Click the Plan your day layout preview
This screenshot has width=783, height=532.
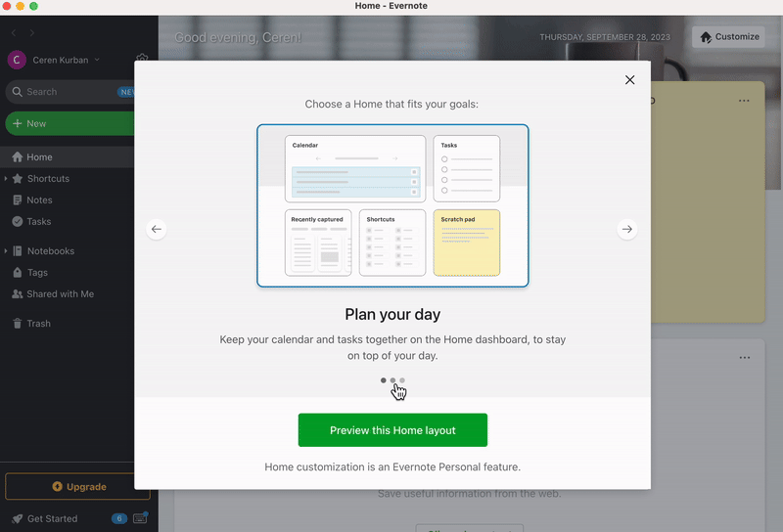point(392,205)
